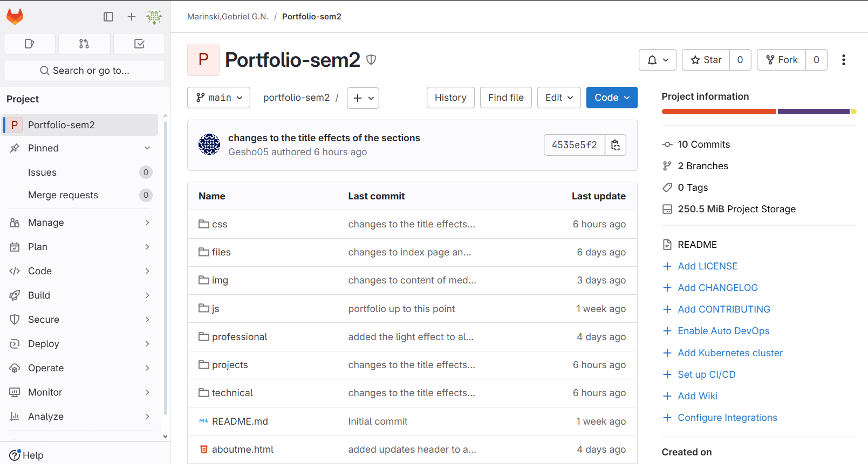
Task: Open the notification bell dropdown
Action: 657,60
